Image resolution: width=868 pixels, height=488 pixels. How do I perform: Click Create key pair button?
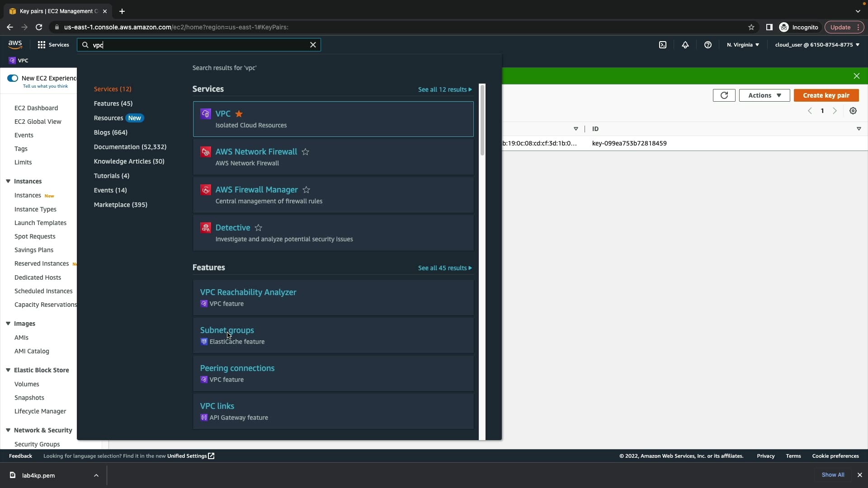826,95
